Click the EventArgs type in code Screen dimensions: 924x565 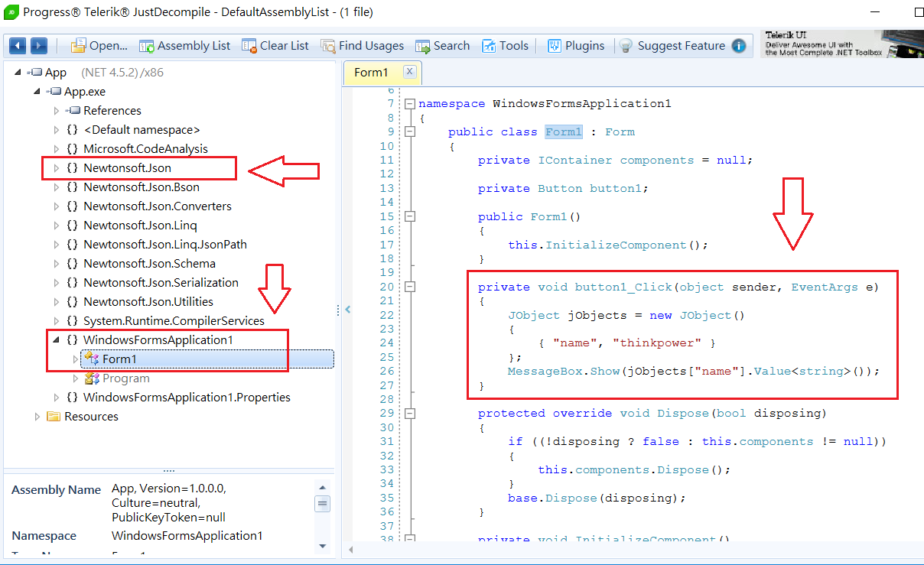825,287
